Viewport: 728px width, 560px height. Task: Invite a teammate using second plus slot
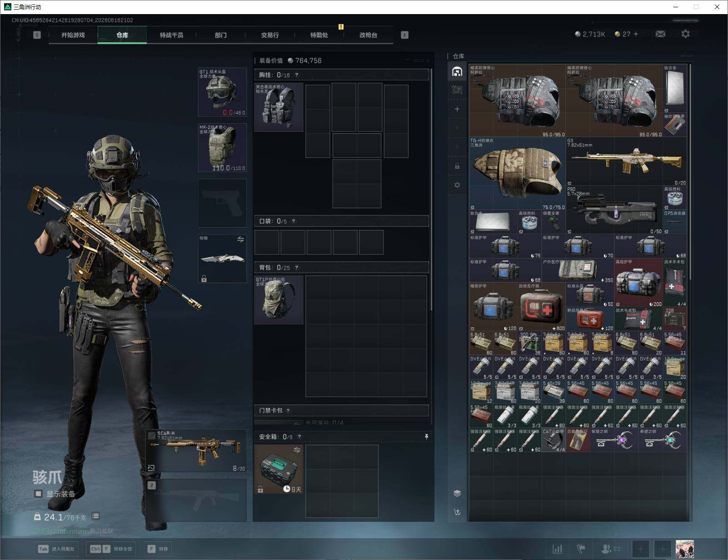(x=662, y=550)
